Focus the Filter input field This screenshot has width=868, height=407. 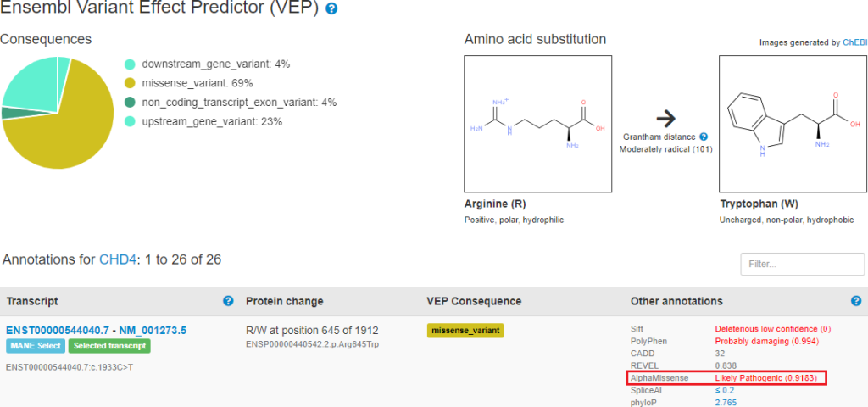click(802, 265)
